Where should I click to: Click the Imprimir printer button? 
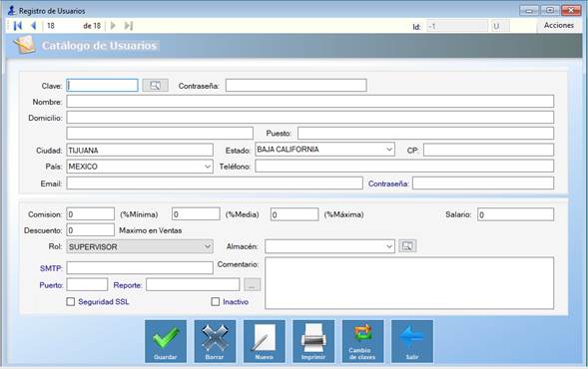(313, 341)
